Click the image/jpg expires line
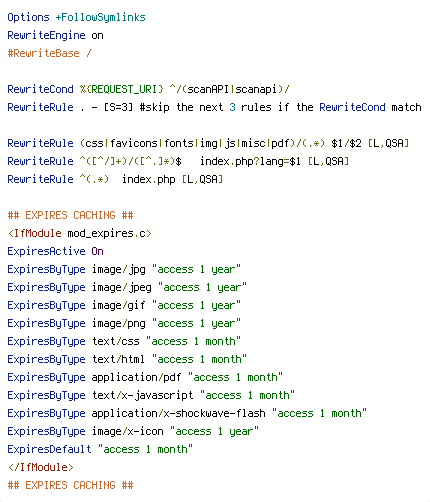Screen dimensions: 430x502 pyautogui.click(x=124, y=269)
